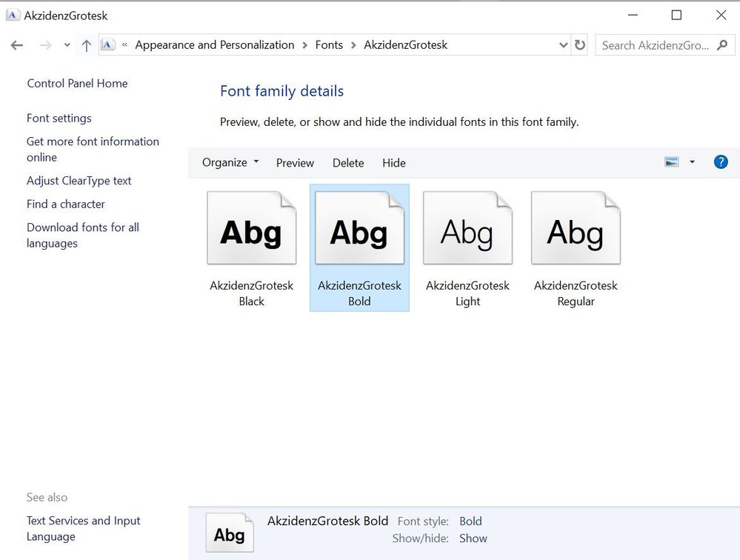Expand the chevron after Fonts breadcrumb
This screenshot has width=740, height=560.
coord(353,45)
